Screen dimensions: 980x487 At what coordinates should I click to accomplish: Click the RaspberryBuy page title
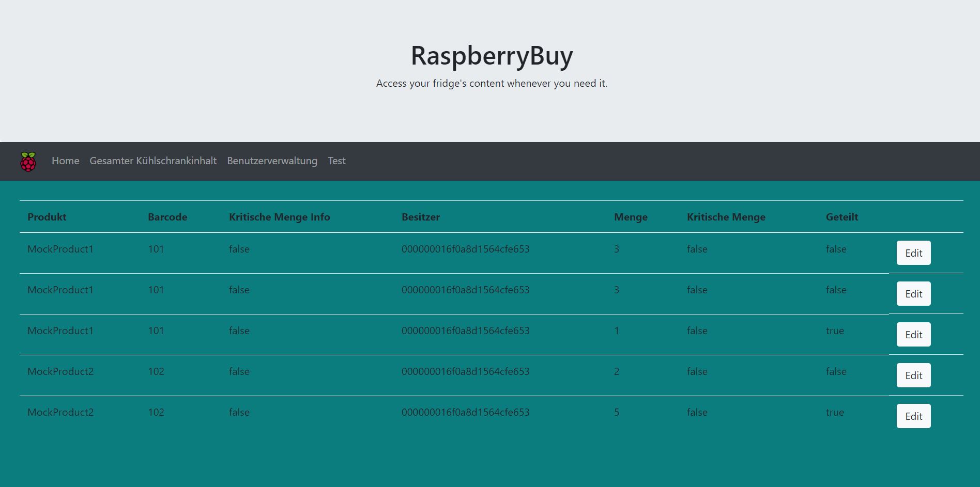point(492,55)
